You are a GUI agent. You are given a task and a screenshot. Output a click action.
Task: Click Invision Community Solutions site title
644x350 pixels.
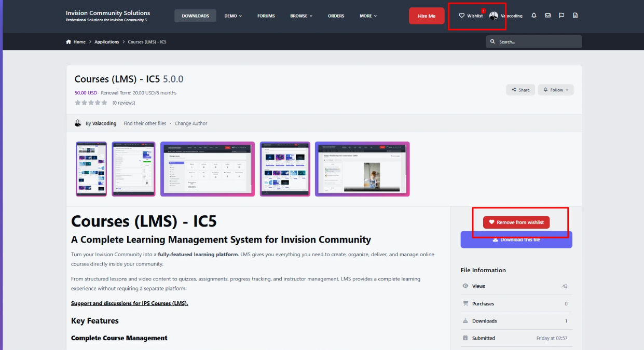[108, 13]
